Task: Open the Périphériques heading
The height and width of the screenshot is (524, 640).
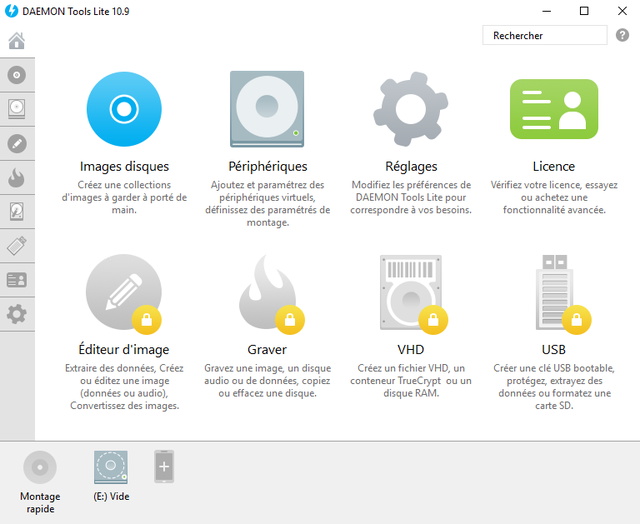Action: click(x=268, y=167)
